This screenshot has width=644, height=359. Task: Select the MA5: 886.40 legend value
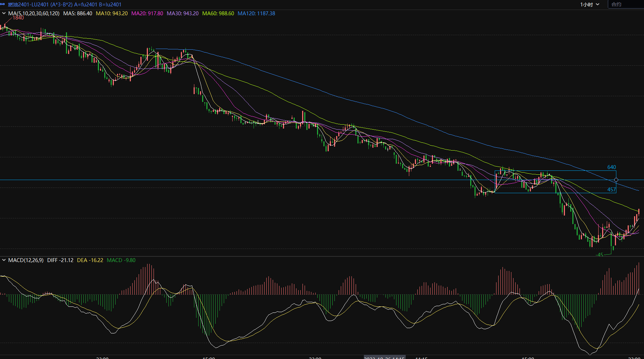(78, 13)
